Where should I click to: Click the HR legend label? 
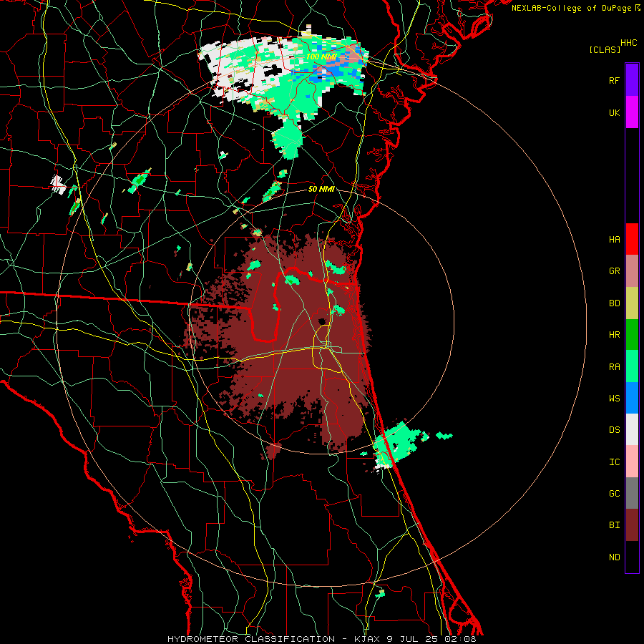[x=614, y=335]
